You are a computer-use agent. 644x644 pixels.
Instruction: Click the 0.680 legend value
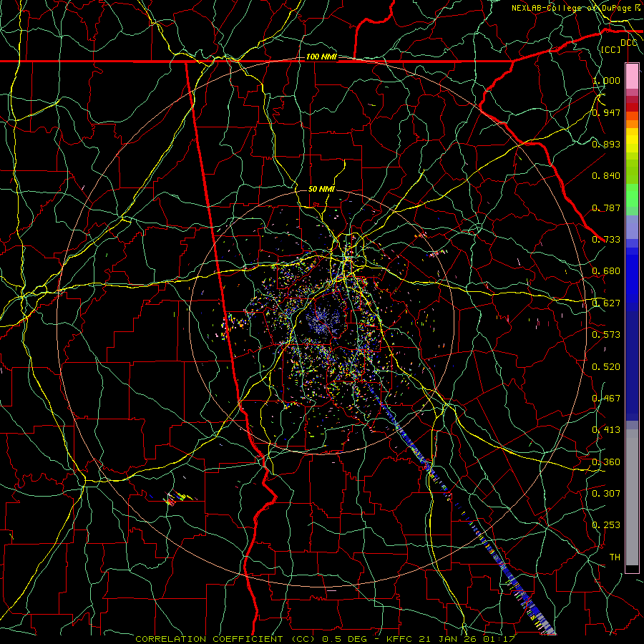point(606,270)
